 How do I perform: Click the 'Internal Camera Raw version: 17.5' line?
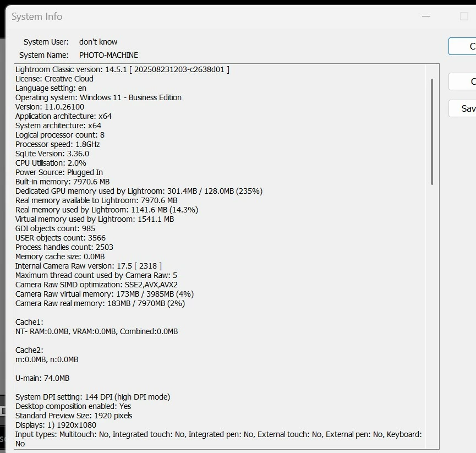pyautogui.click(x=89, y=266)
